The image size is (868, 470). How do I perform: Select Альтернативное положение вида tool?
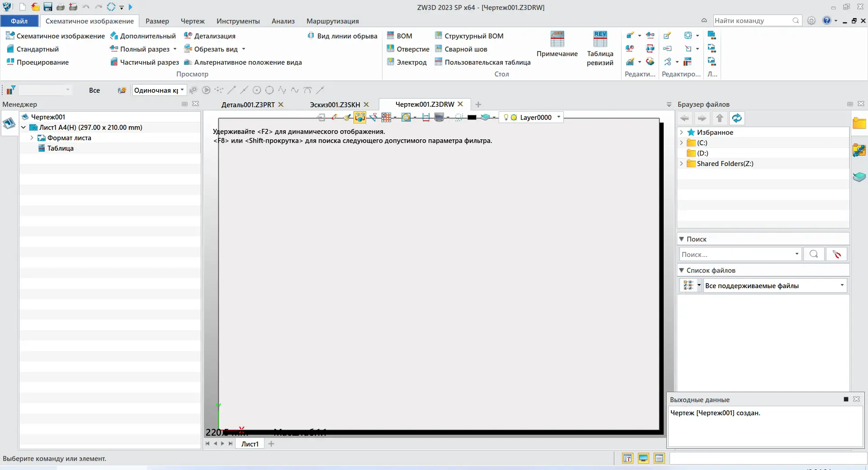click(243, 62)
